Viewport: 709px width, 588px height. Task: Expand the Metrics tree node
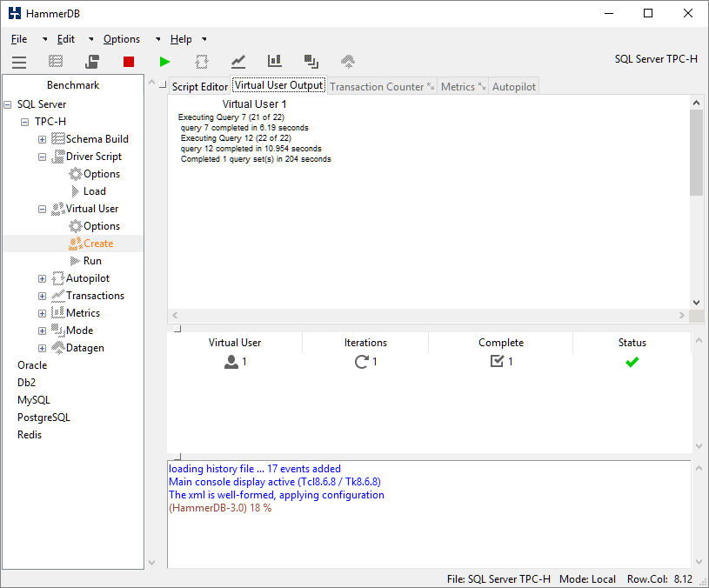coord(42,314)
